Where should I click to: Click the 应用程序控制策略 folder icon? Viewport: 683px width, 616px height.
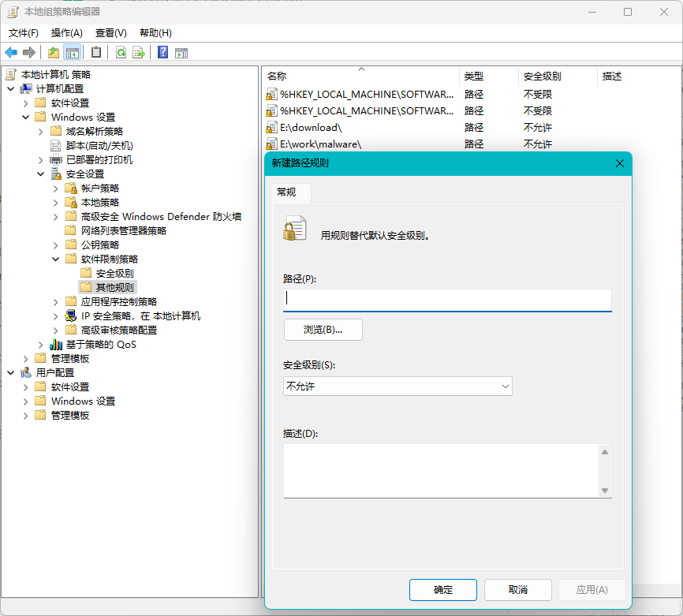point(70,301)
